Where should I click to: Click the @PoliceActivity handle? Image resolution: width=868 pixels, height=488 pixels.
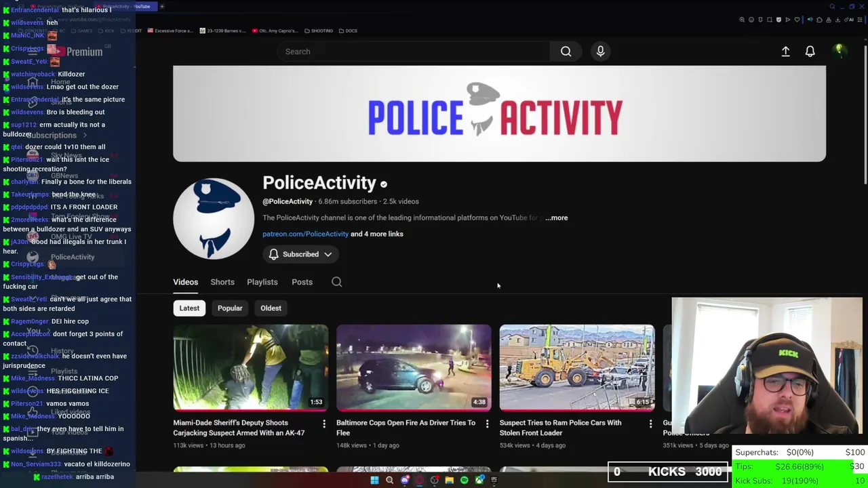click(288, 201)
